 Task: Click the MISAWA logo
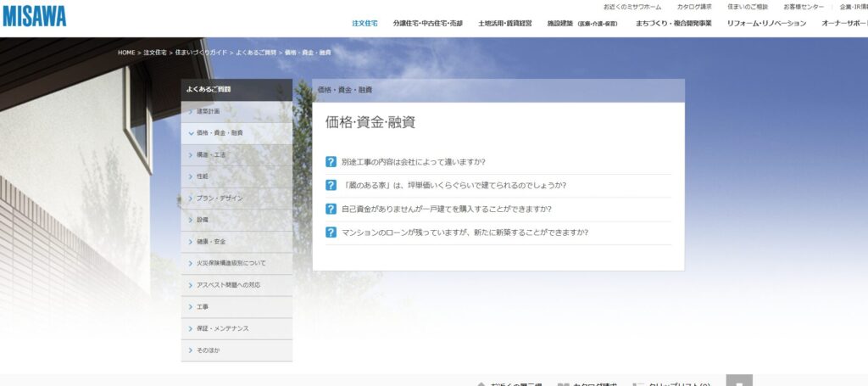34,15
